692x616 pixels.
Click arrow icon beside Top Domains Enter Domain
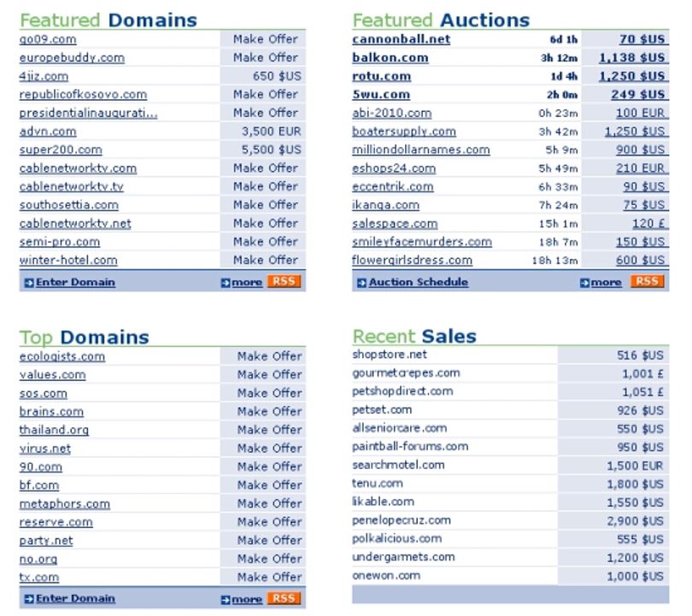click(x=29, y=599)
